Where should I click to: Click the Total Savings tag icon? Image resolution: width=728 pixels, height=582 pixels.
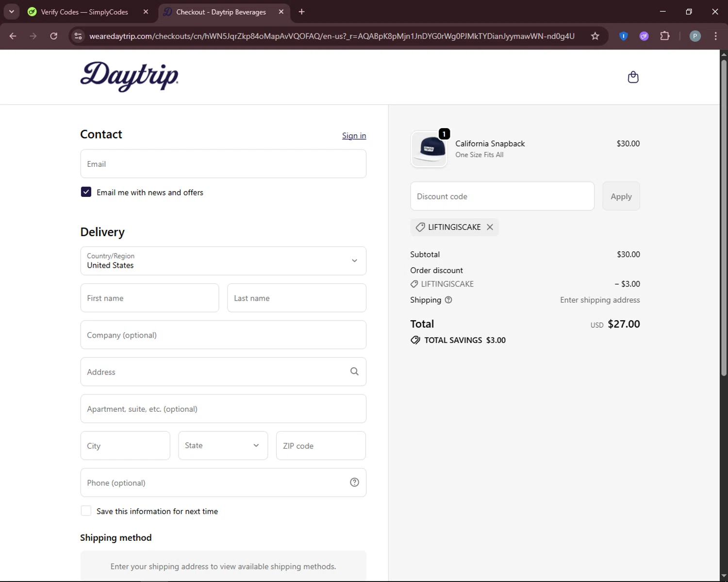coord(415,340)
